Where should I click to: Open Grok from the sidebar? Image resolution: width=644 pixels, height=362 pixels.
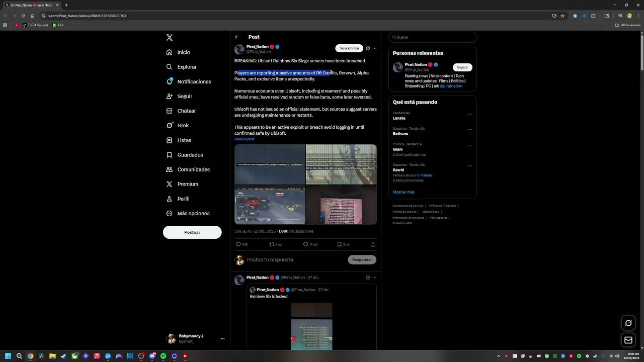(x=178, y=125)
